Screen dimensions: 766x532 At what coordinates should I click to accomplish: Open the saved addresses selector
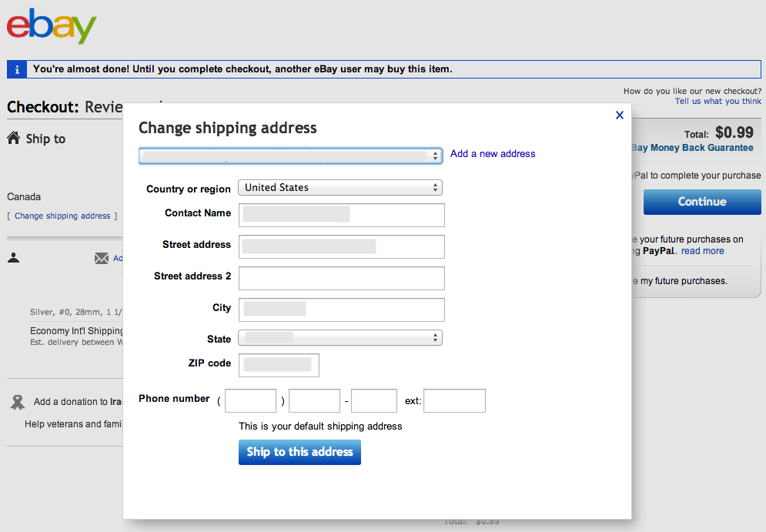click(x=290, y=155)
